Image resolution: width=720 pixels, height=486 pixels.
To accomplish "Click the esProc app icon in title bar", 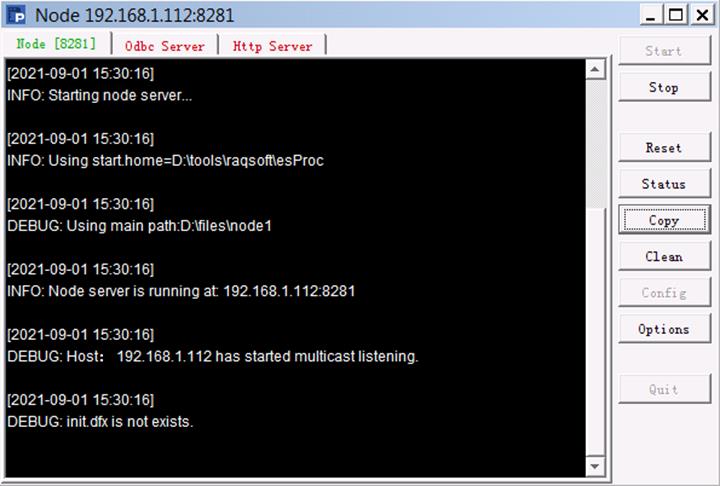I will coord(17,15).
